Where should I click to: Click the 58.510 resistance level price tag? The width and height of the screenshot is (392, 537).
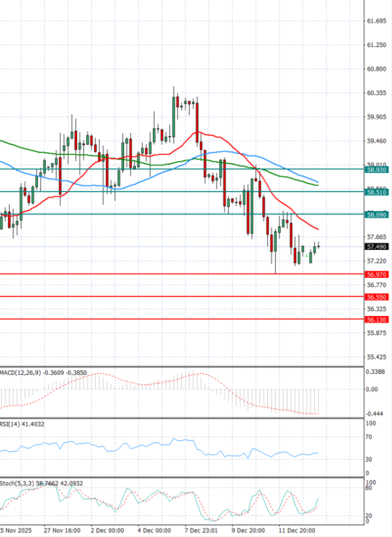(x=376, y=192)
